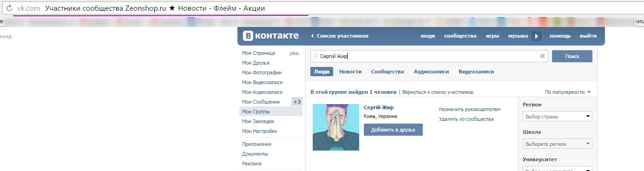The height and width of the screenshot is (171, 644).
Task: Open the люди header link
Action: pos(427,36)
